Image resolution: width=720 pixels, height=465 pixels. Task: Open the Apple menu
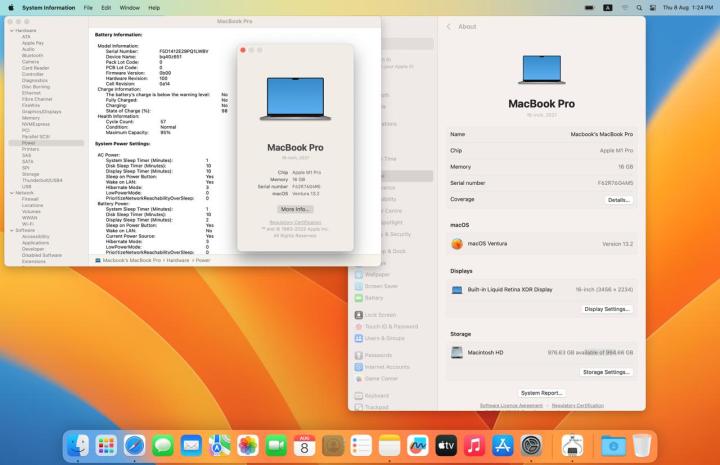11,8
